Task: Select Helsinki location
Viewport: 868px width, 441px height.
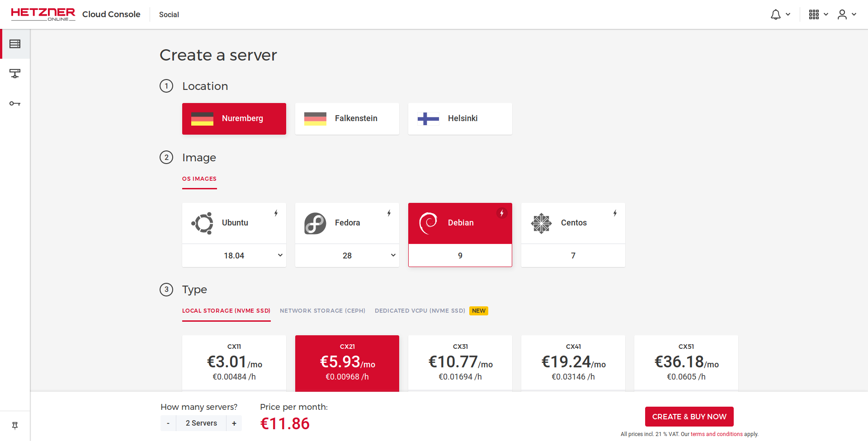Action: (460, 118)
